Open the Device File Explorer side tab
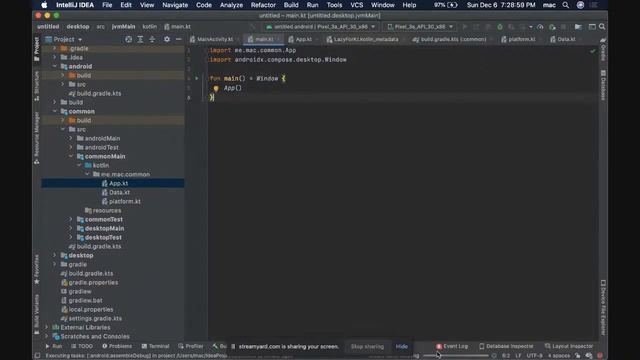Viewport: 640px width, 360px height. [603, 307]
